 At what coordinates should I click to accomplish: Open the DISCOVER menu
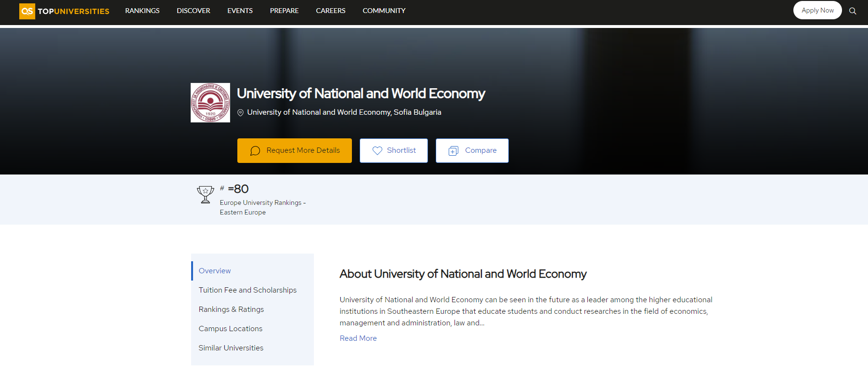click(x=194, y=11)
